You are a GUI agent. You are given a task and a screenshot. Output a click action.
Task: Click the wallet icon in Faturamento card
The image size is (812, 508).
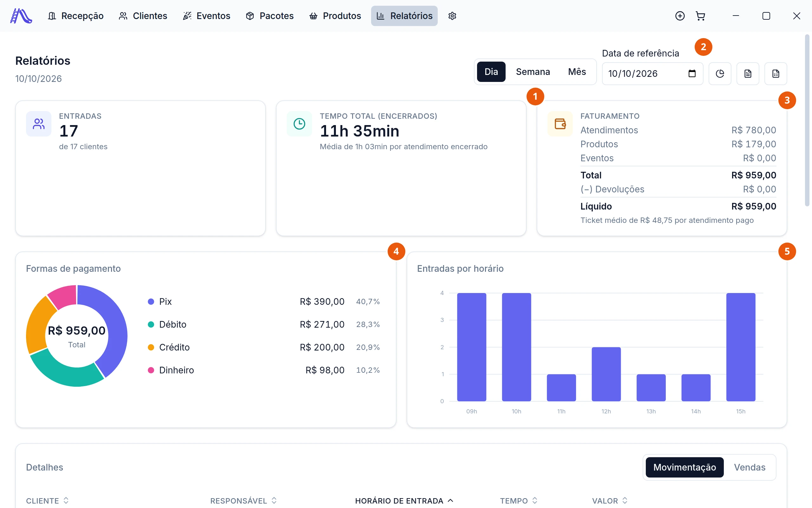(560, 124)
